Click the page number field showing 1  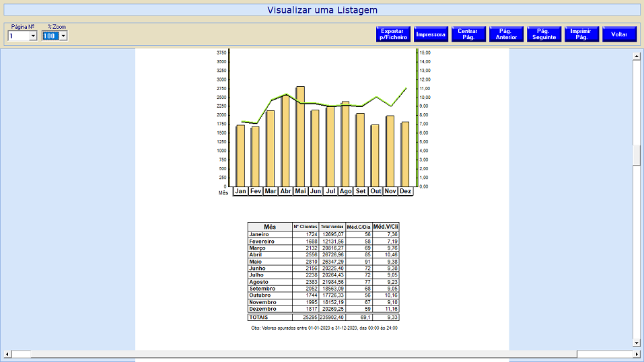tap(18, 36)
